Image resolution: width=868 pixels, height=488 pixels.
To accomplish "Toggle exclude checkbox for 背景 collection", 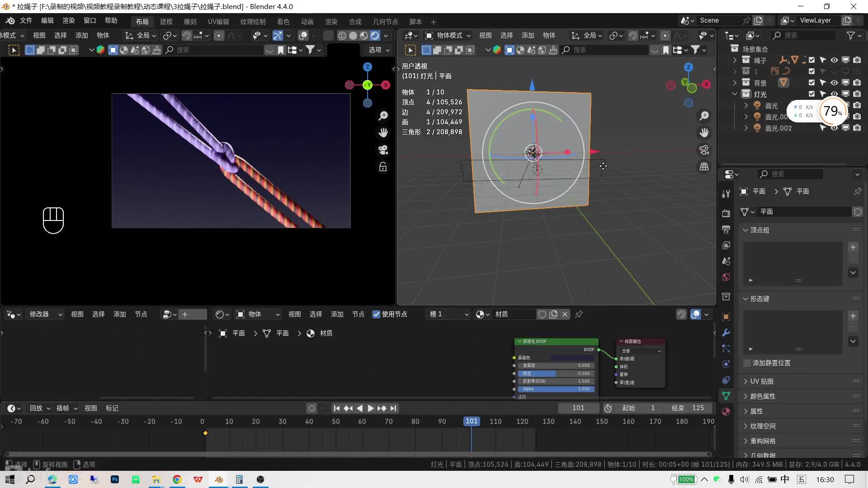I will [x=811, y=82].
